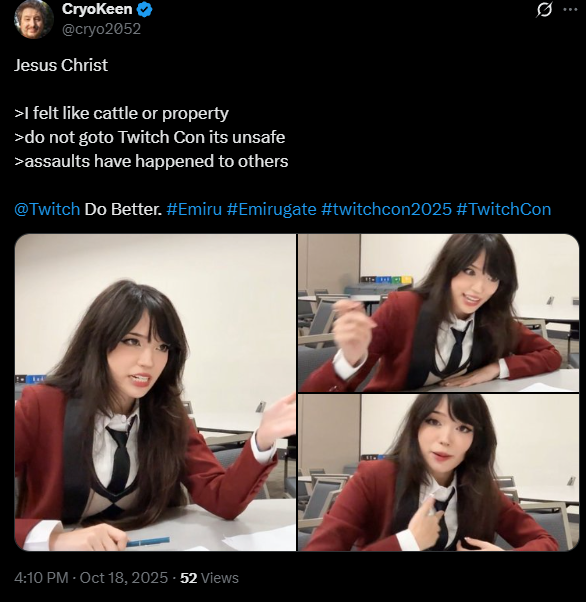Click the 'Do Better.' text

tap(123, 209)
